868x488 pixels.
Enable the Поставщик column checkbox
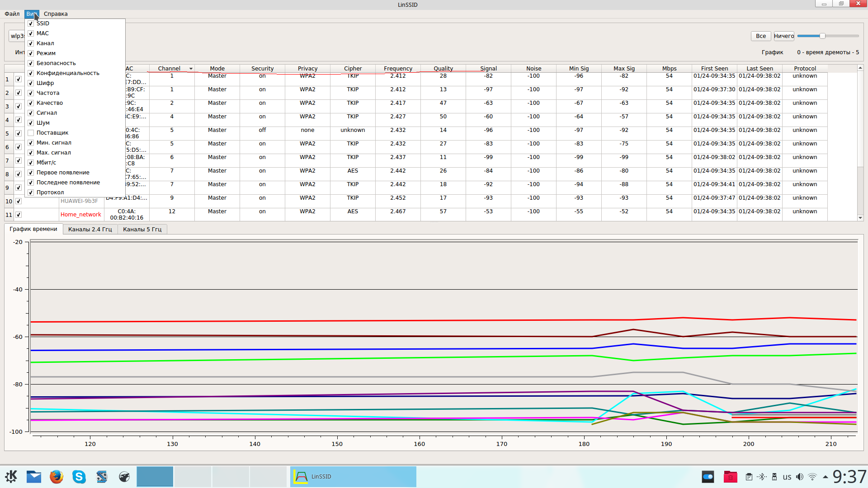[31, 133]
